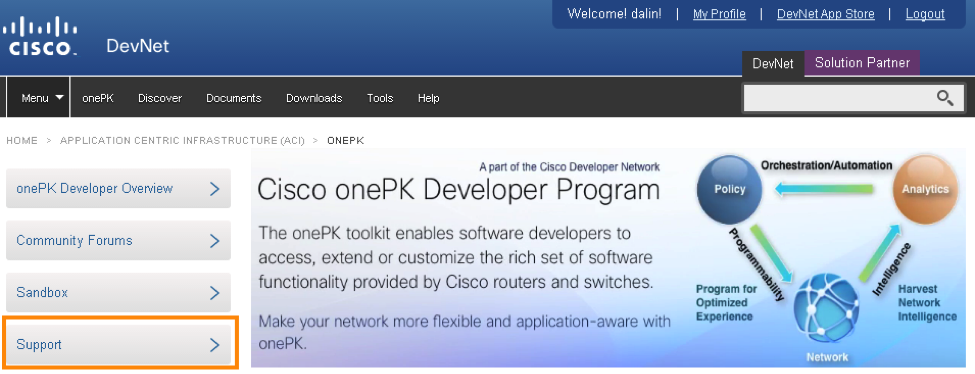Open Application Centric Infrastructure (ACI) breadcrumb
The image size is (975, 374).
click(x=182, y=141)
